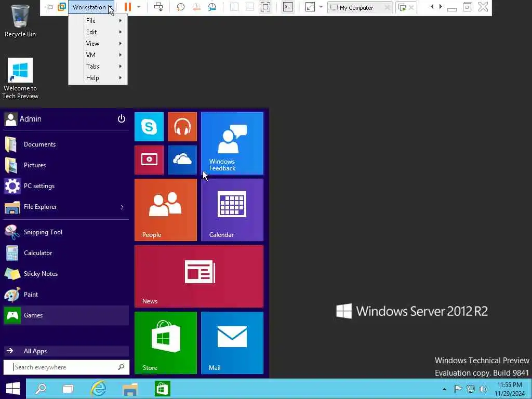Open Task View on taskbar
Viewport: 532px width, 399px height.
tap(68, 389)
